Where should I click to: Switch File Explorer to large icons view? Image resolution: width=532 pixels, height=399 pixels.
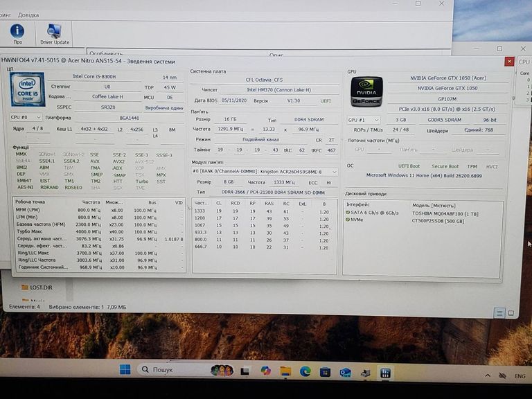511,313
